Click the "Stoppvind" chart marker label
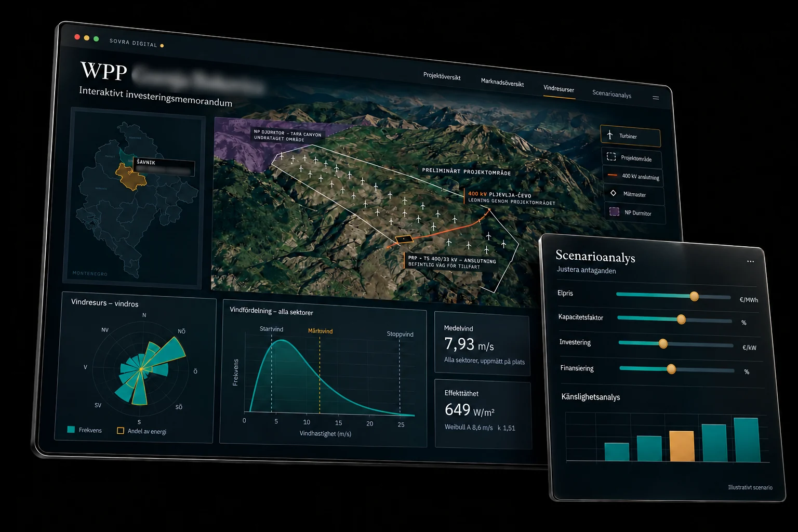 point(400,334)
